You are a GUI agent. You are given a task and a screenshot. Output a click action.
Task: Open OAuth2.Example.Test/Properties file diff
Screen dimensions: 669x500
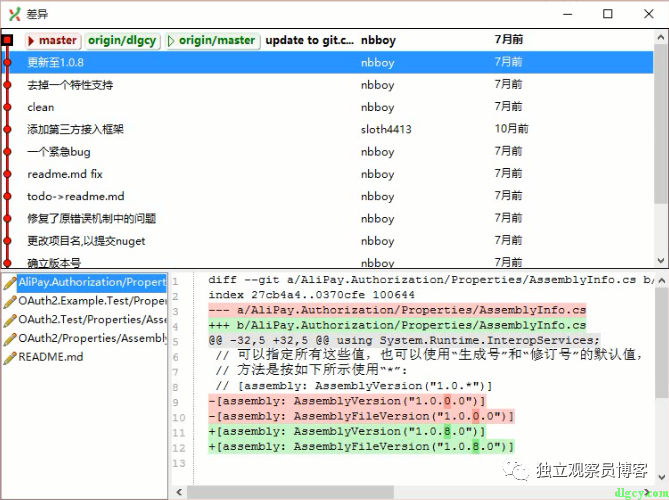tap(92, 301)
